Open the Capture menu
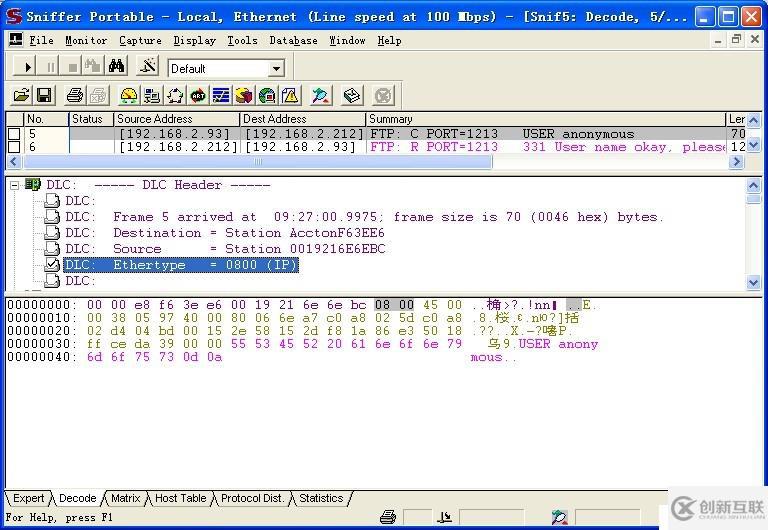The width and height of the screenshot is (768, 530). click(x=140, y=41)
